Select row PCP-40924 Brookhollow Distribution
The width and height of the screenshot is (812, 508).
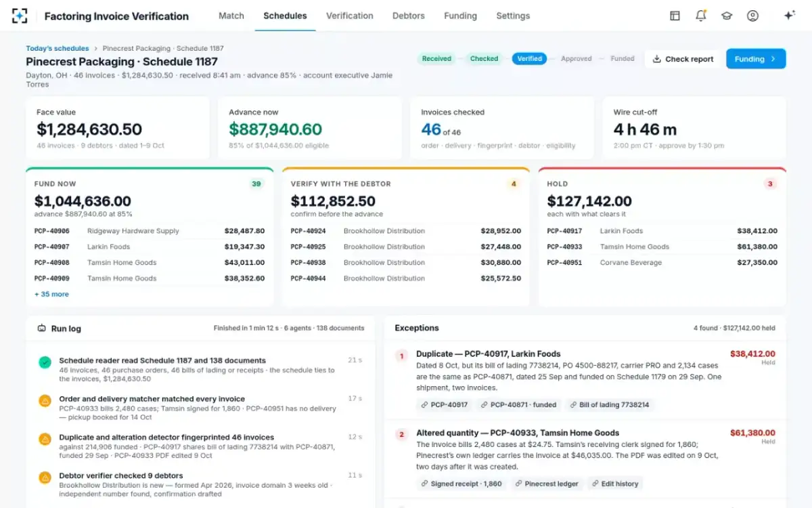[406, 231]
